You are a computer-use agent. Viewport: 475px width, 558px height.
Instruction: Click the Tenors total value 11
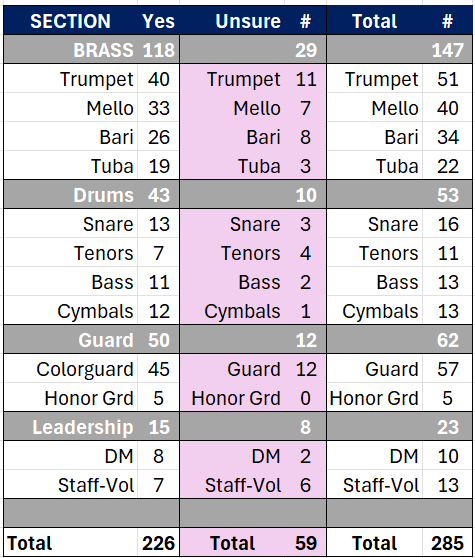click(x=448, y=253)
